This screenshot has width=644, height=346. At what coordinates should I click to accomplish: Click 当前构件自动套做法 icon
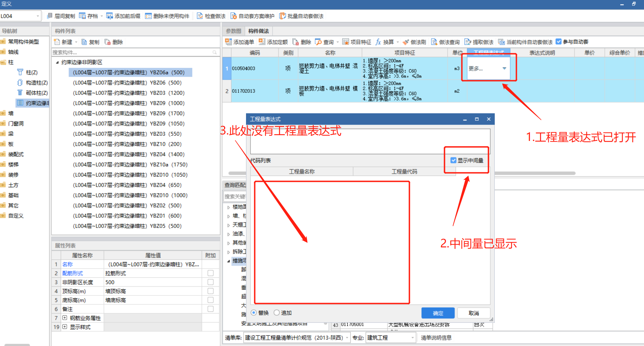(501, 42)
